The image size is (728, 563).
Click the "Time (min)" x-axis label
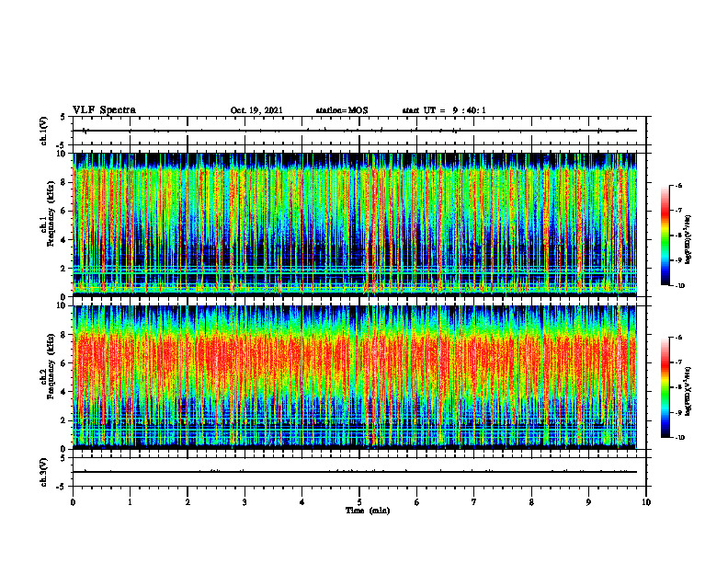[368, 511]
